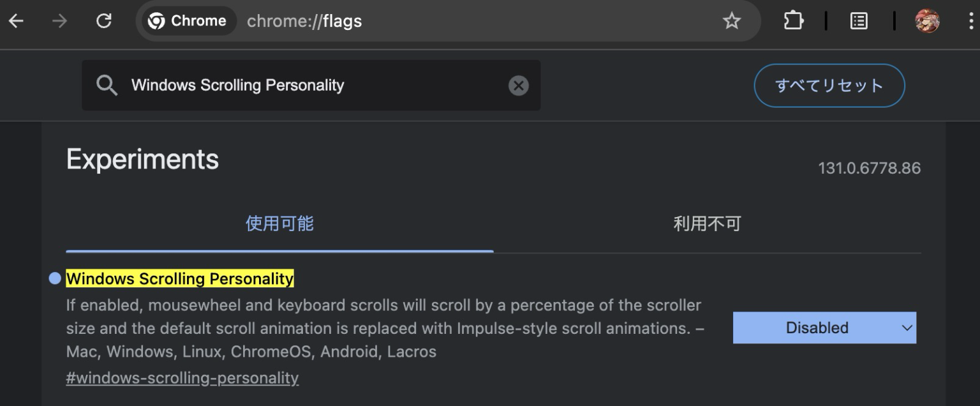
Task: Bookmark this page with the star icon
Action: pos(731,21)
